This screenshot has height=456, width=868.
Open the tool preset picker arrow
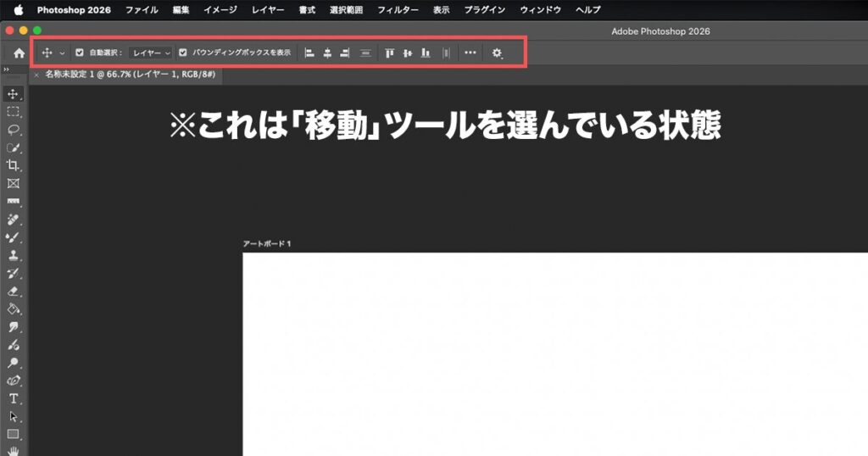click(62, 53)
